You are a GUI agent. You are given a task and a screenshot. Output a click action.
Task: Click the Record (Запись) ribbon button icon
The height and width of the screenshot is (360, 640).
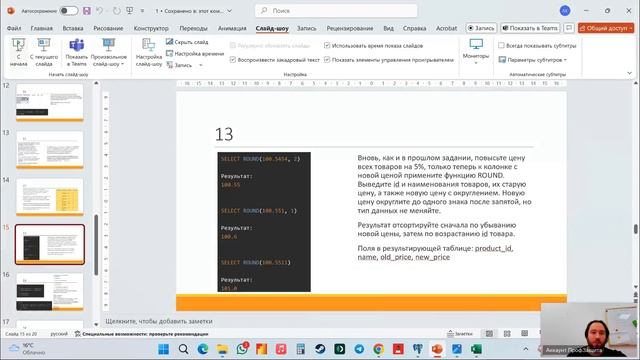170,65
